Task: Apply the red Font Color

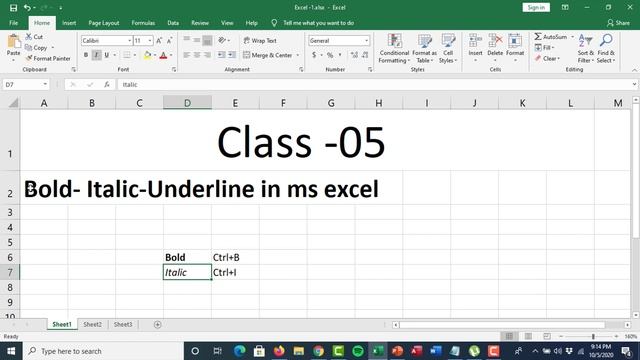Action: 163,55
